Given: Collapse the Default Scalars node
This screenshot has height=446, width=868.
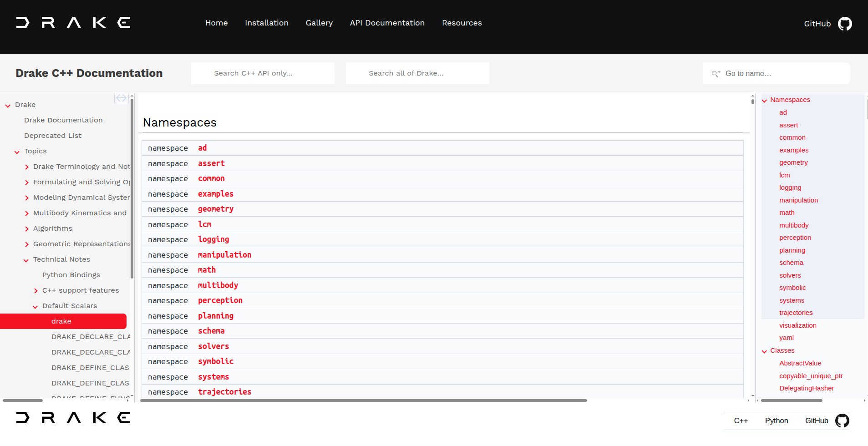Looking at the screenshot, I should pyautogui.click(x=35, y=306).
